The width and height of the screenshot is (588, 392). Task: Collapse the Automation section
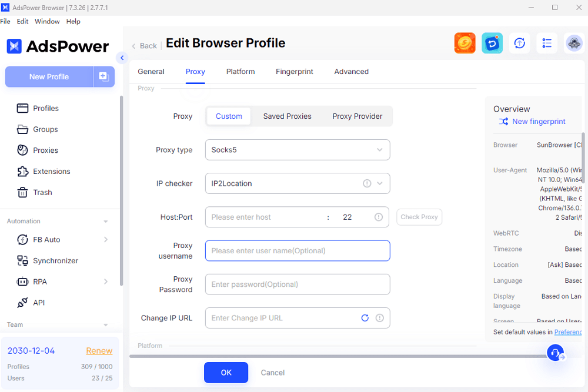coord(106,222)
